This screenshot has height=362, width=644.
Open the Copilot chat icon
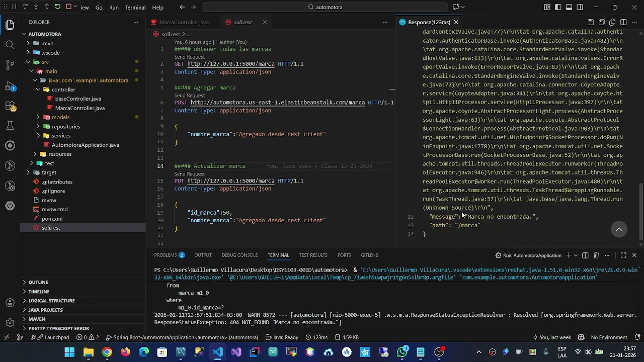(456, 7)
